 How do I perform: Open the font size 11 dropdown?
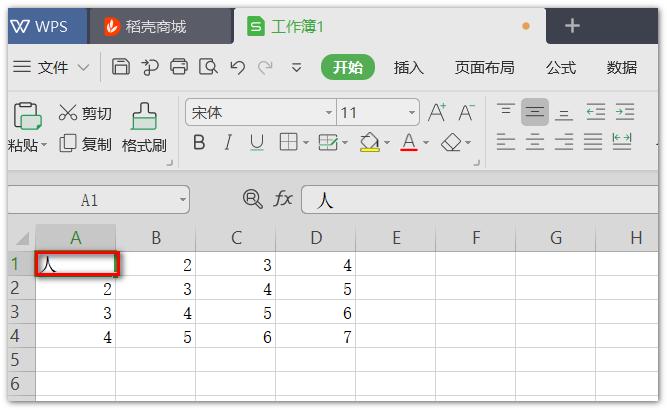pyautogui.click(x=411, y=113)
